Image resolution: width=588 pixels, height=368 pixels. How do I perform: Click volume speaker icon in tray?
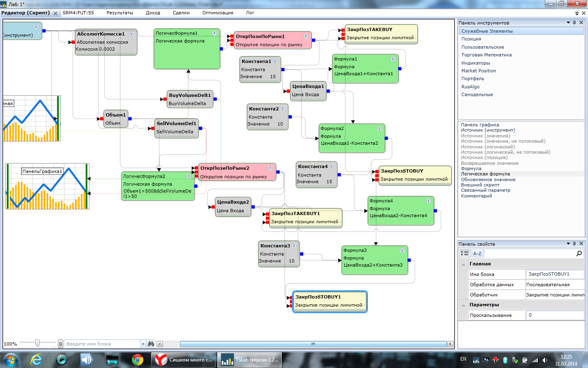pyautogui.click(x=545, y=360)
